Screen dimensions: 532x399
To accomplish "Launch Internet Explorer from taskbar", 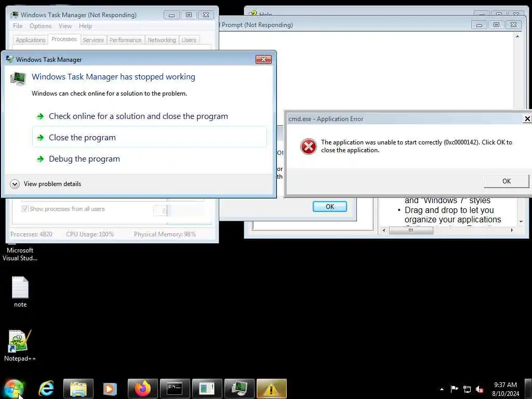I will click(x=46, y=389).
